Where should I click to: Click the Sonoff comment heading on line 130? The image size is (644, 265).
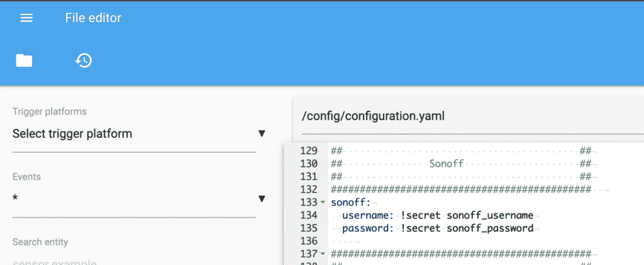[447, 164]
